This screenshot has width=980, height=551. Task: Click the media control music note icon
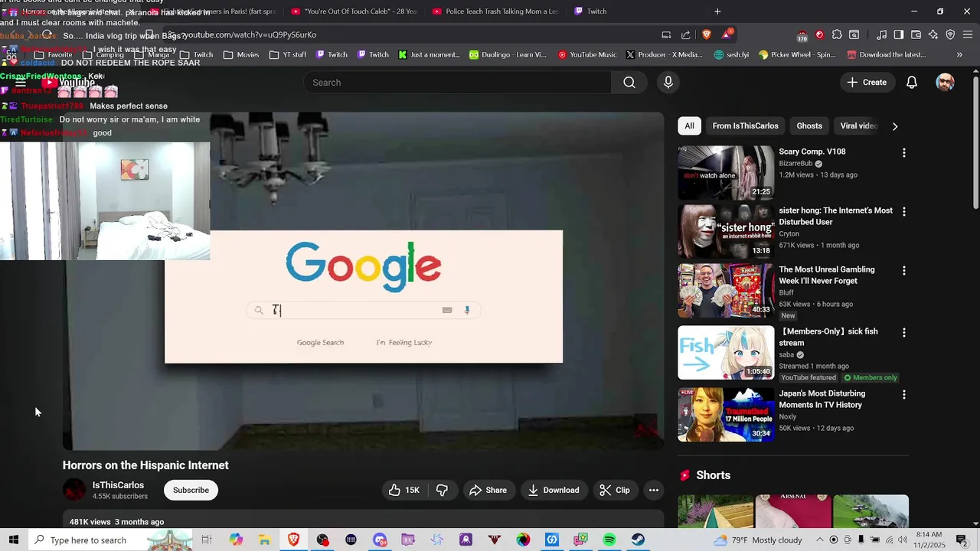point(882,34)
